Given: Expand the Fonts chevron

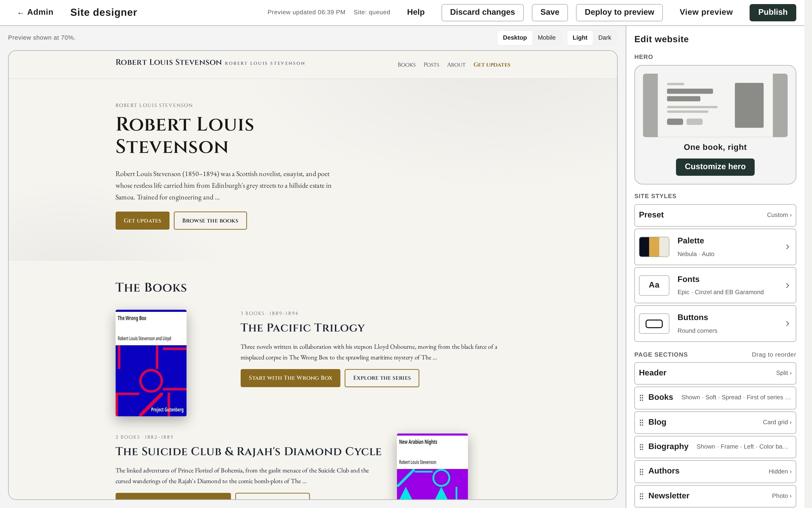Looking at the screenshot, I should [x=787, y=285].
